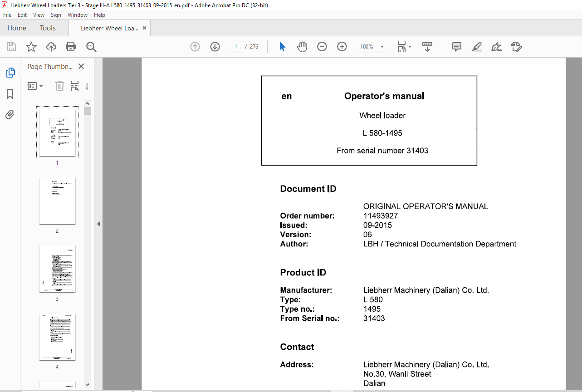This screenshot has height=392, width=582.
Task: Click the Product ID heading
Action: (303, 272)
